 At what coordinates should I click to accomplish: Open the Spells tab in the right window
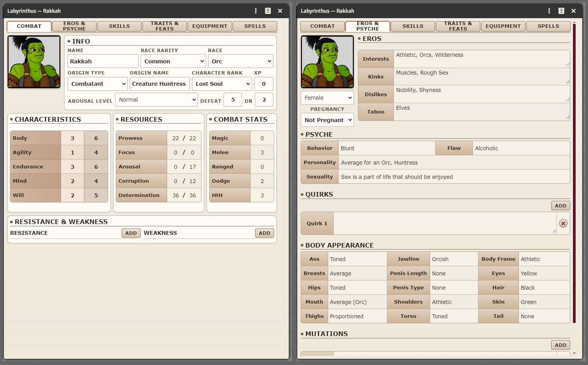coord(548,26)
